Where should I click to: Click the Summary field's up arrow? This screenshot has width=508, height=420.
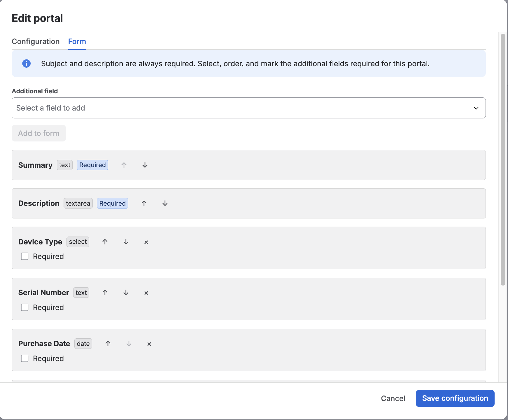click(124, 165)
